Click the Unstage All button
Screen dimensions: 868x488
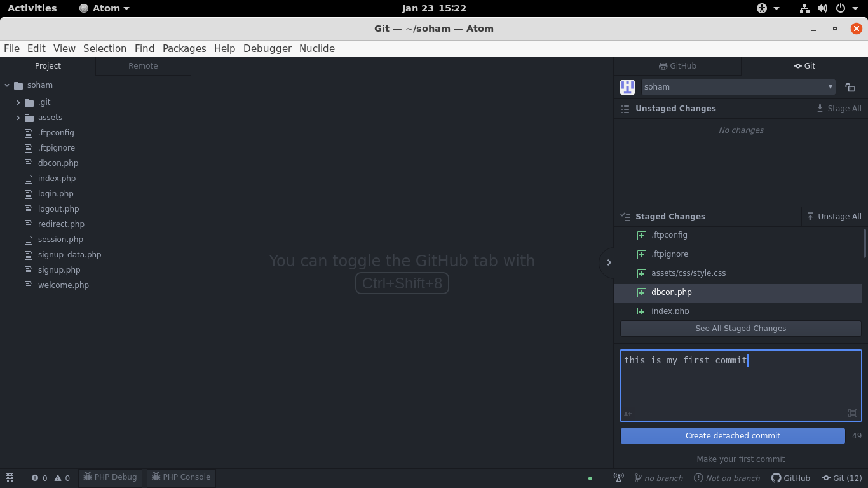click(834, 217)
